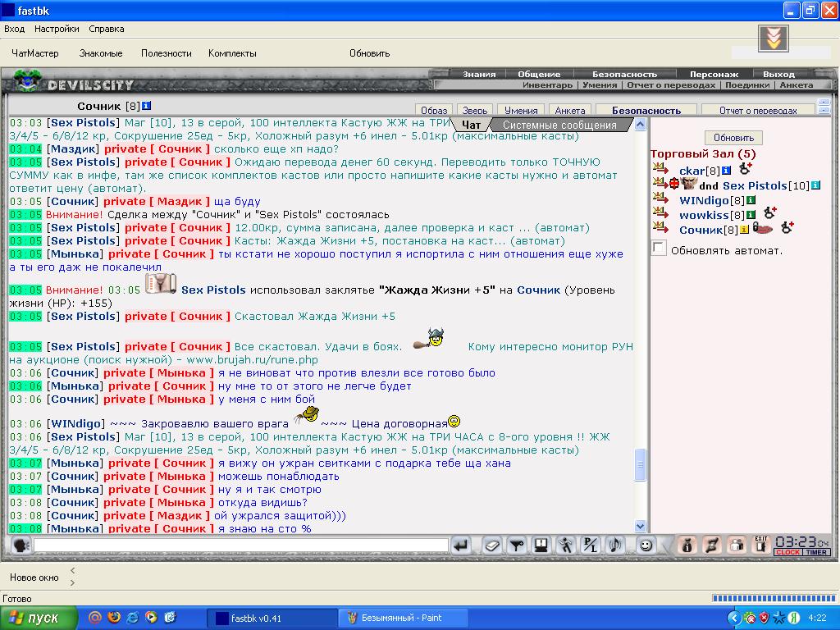Click the sound speaker icon in chat toolbar
This screenshot has width=840, height=630.
point(615,546)
